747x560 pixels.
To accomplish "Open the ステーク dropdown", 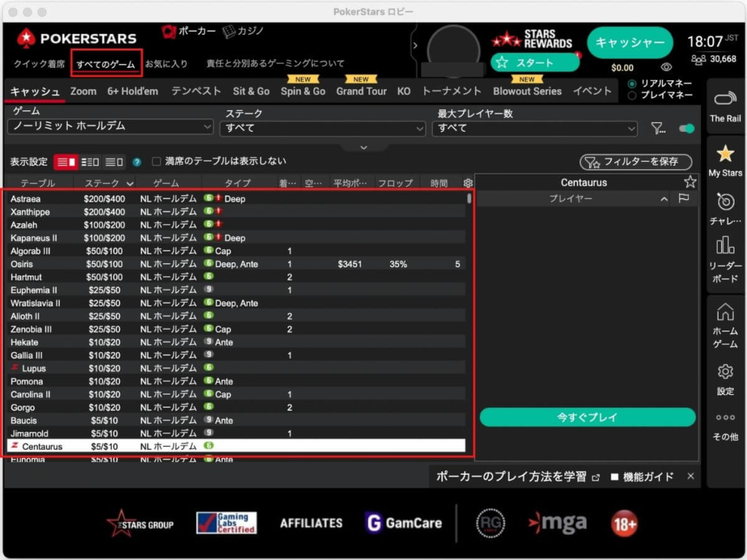I will pyautogui.click(x=322, y=128).
